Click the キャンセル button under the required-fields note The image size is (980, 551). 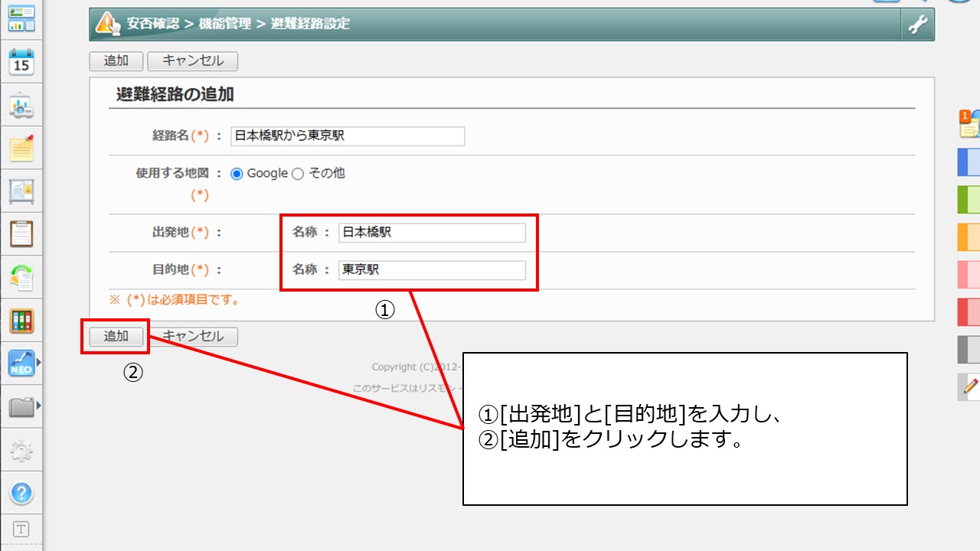coord(192,337)
